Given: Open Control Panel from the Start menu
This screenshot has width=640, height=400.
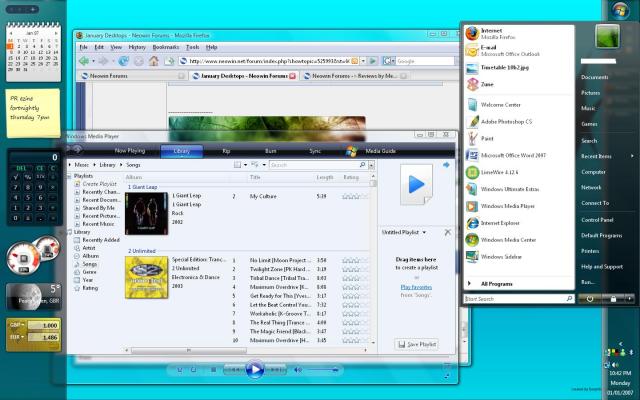Looking at the screenshot, I should (x=597, y=220).
